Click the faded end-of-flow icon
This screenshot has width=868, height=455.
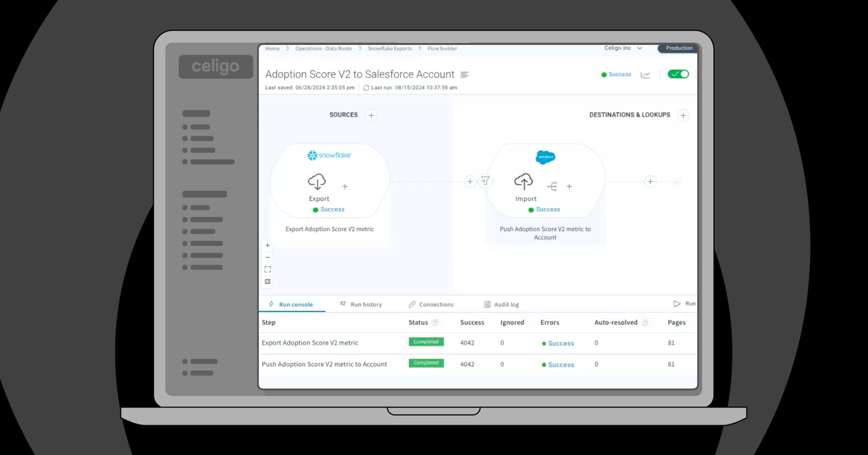[x=676, y=182]
